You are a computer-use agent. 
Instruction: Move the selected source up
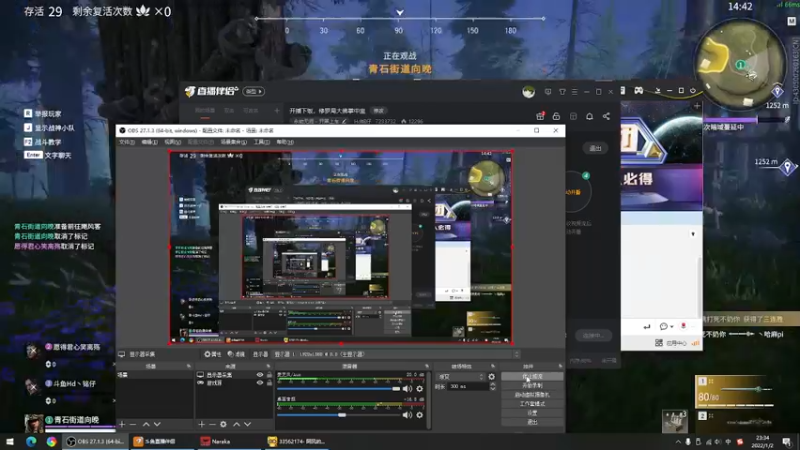(236, 424)
